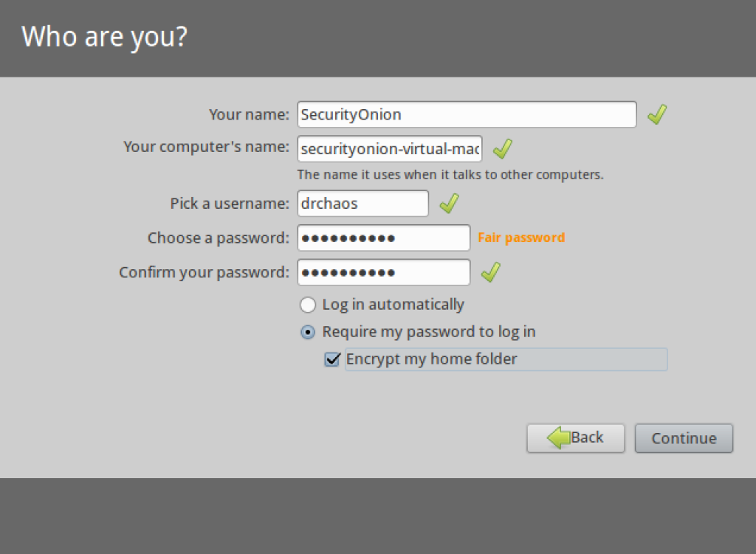Image resolution: width=756 pixels, height=554 pixels.
Task: Click the validation checkmark beside the username field
Action: [x=449, y=204]
